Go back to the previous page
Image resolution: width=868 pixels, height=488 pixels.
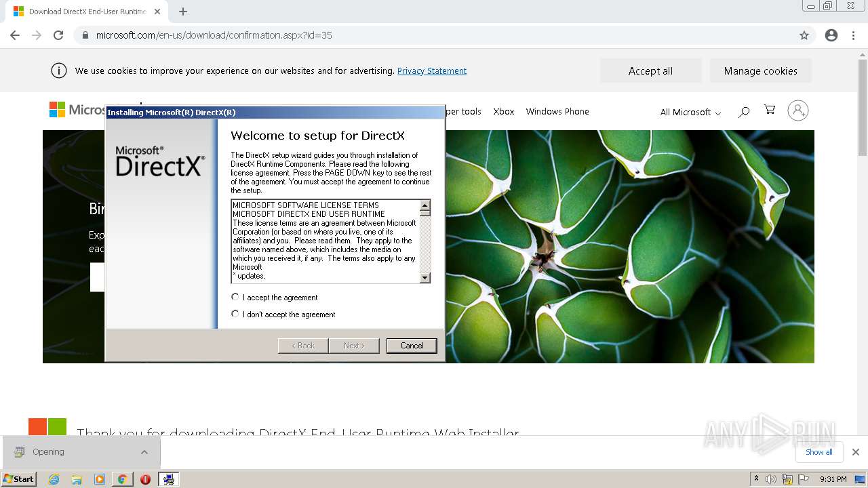coord(15,35)
